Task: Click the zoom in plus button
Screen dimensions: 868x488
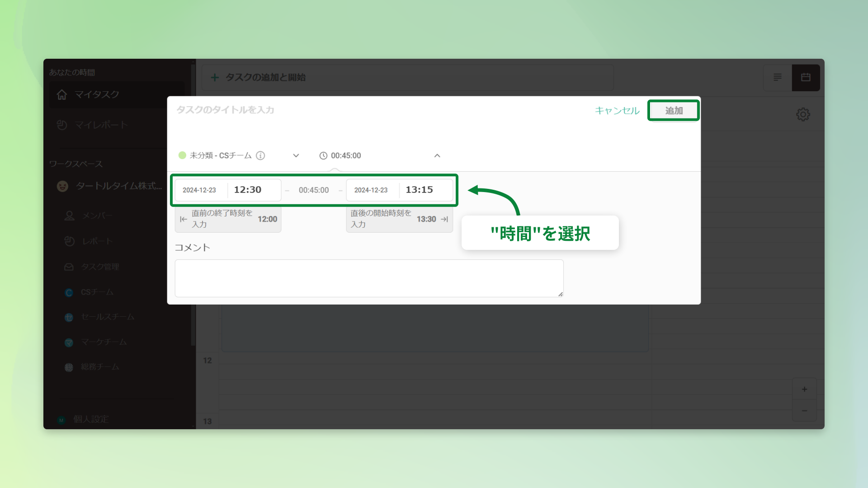Action: (x=804, y=389)
